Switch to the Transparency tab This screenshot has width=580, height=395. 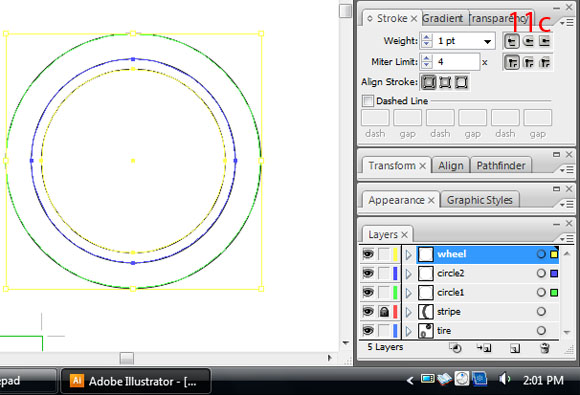498,18
